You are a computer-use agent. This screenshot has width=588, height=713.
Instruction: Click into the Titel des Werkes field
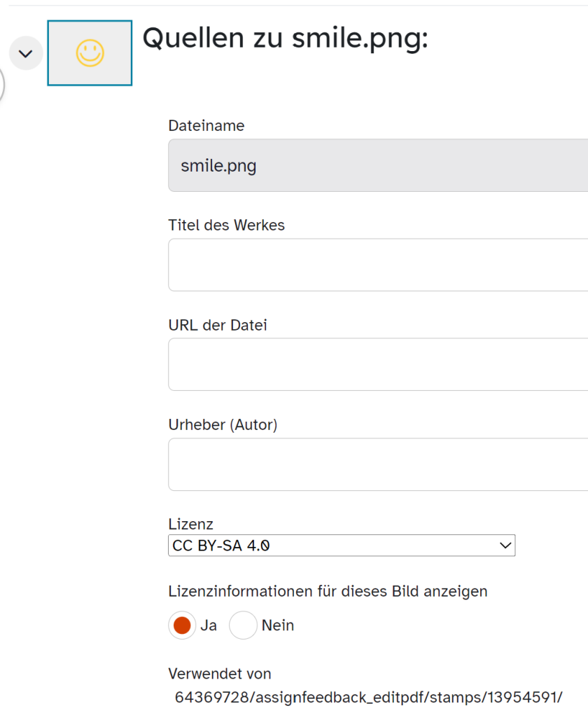pyautogui.click(x=378, y=265)
